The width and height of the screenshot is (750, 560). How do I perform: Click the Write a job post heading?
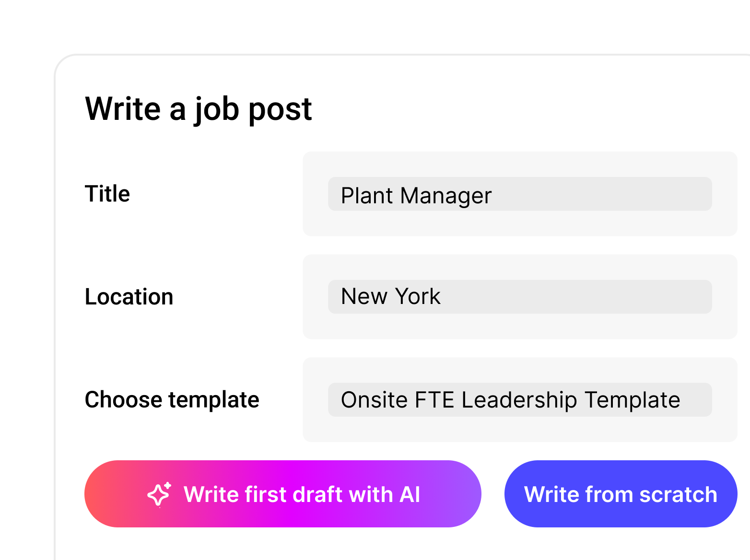[x=198, y=109]
